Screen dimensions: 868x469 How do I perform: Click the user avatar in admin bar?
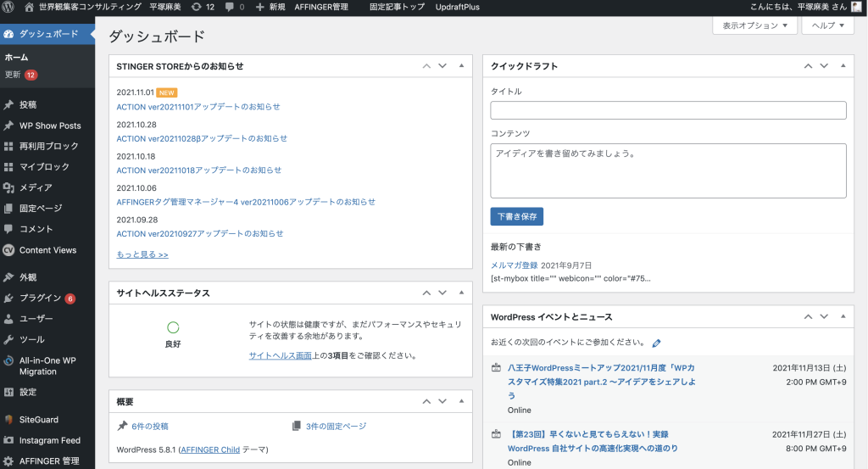click(x=856, y=7)
